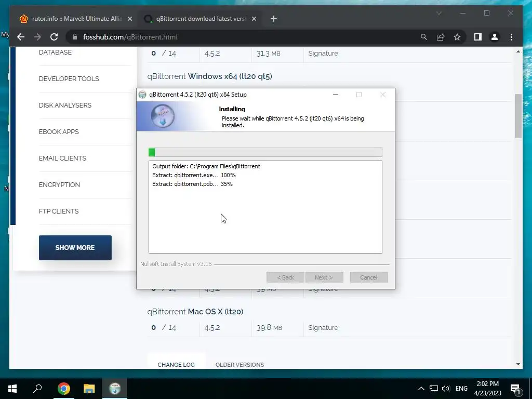The image size is (532, 399).
Task: Click 'Extract: qbittorrent.exe... 100%' log line
Action: [194, 175]
